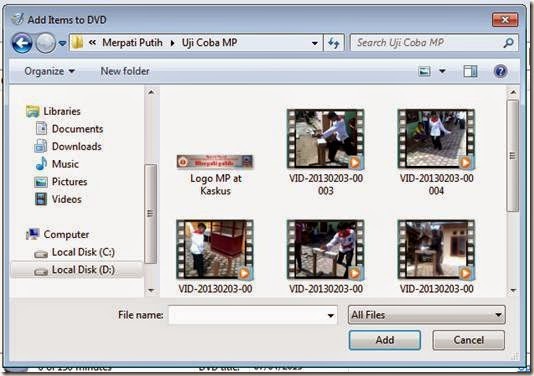Image resolution: width=534 pixels, height=376 pixels.
Task: Open the Organize menu
Action: (x=49, y=71)
